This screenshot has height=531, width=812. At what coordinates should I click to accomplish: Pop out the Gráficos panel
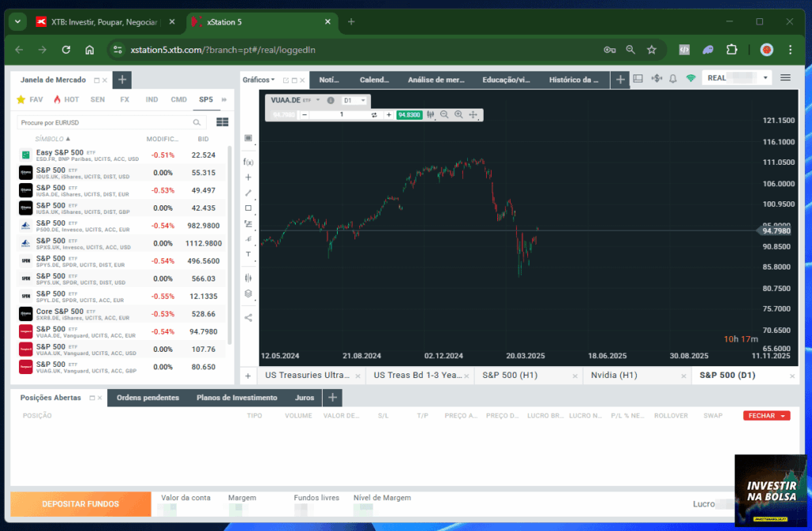pos(285,80)
